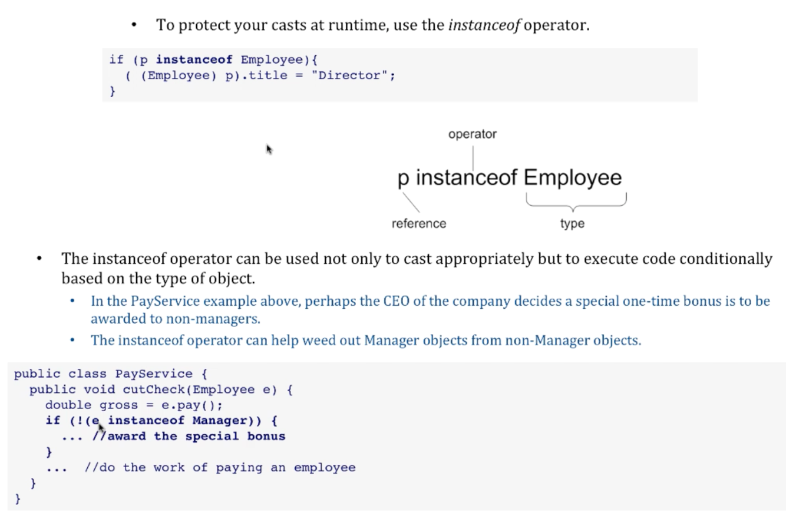Click the 'type' label under the brace
The image size is (786, 532).
(572, 223)
